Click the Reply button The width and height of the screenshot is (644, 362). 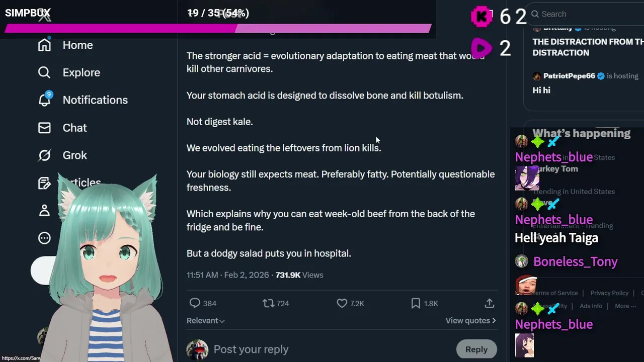pyautogui.click(x=476, y=349)
